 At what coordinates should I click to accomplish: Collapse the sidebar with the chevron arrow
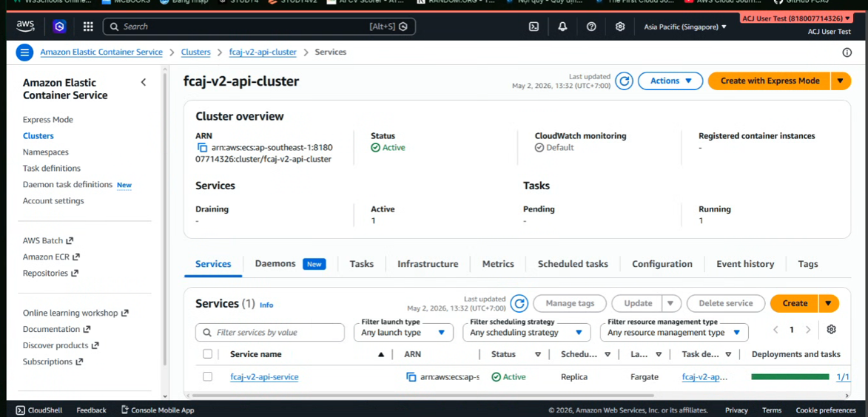pos(144,82)
